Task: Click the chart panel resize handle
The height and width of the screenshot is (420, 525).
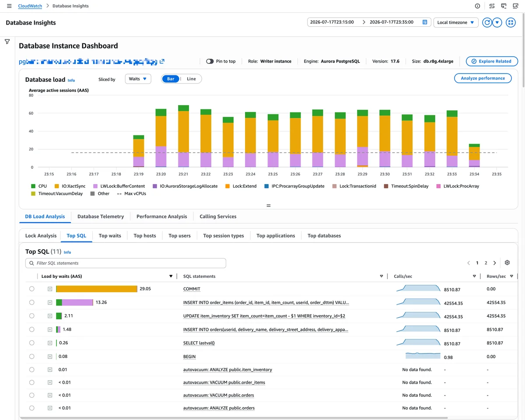Action: coord(269,205)
